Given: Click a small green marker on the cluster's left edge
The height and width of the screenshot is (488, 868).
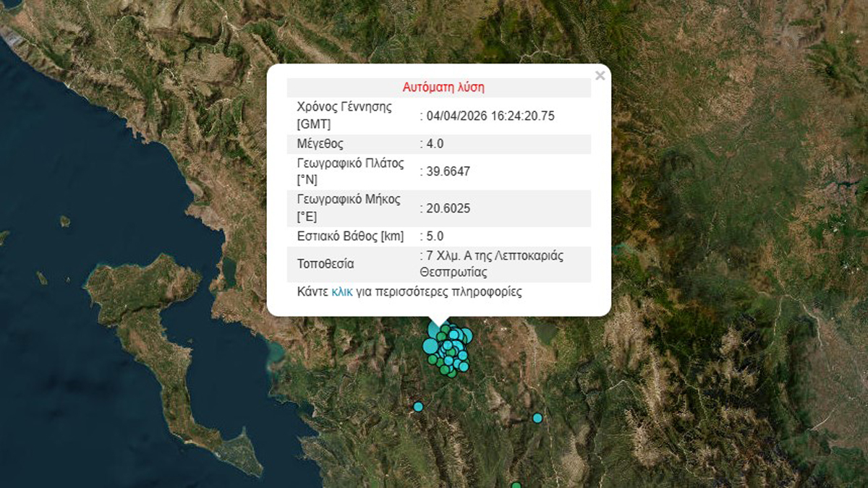Looking at the screenshot, I should pyautogui.click(x=433, y=359).
